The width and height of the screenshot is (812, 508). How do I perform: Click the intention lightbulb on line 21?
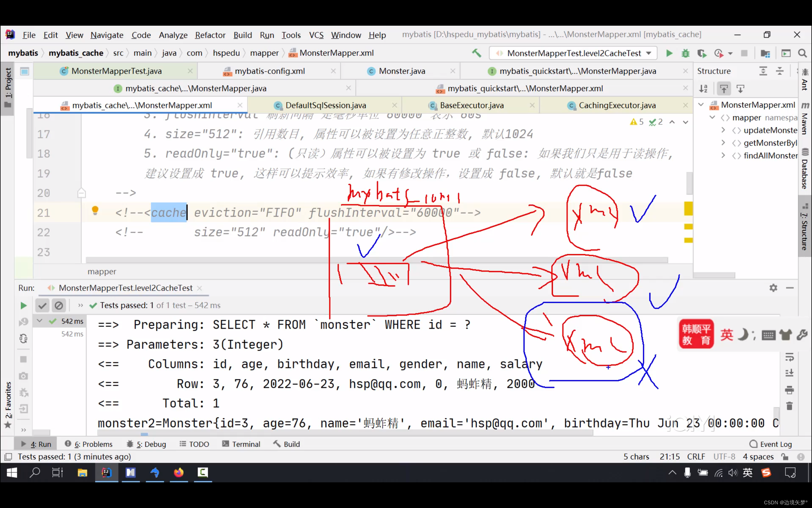pyautogui.click(x=95, y=211)
